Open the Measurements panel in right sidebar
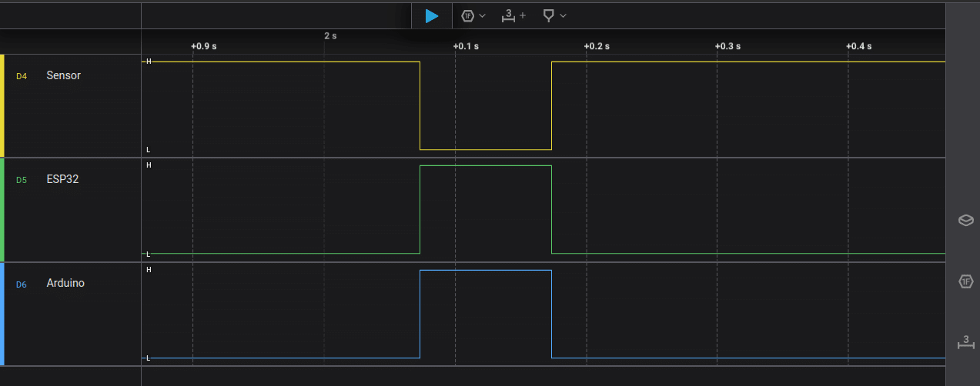 pyautogui.click(x=965, y=341)
